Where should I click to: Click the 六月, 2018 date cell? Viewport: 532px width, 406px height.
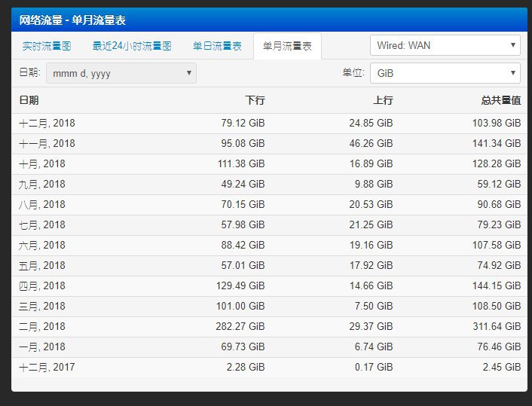(42, 246)
